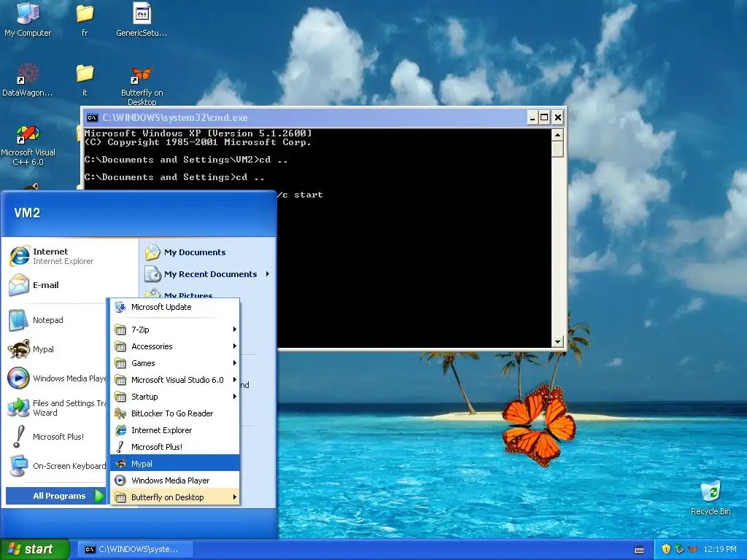This screenshot has width=747, height=560.
Task: Click the Start button
Action: (x=34, y=549)
